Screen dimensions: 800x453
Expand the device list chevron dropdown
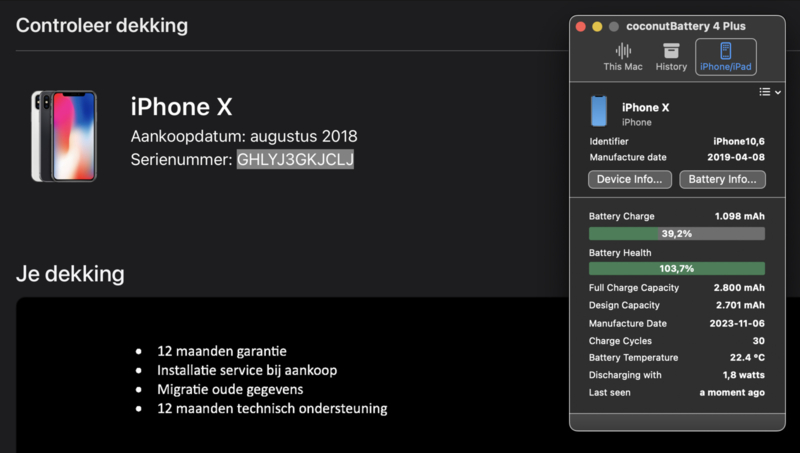click(x=778, y=92)
